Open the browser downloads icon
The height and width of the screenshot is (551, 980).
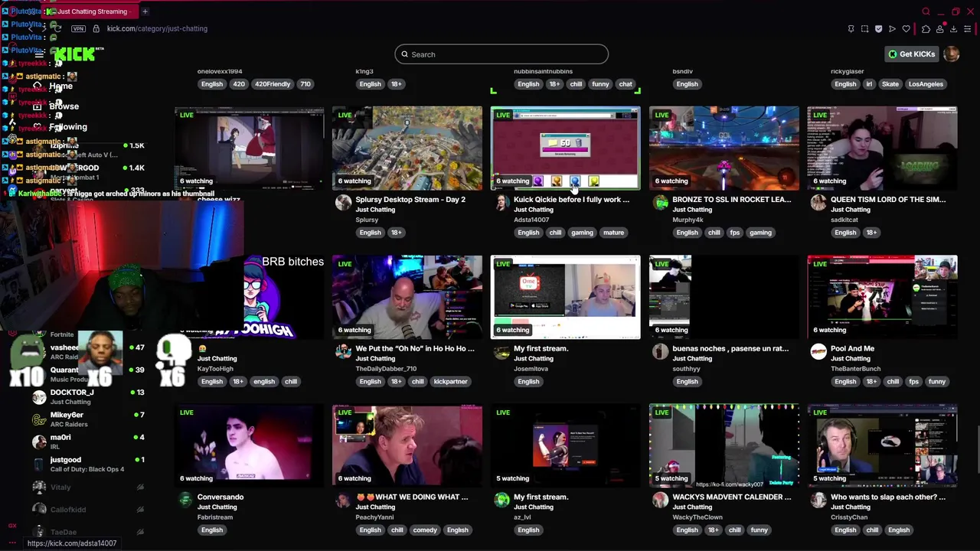tap(953, 29)
